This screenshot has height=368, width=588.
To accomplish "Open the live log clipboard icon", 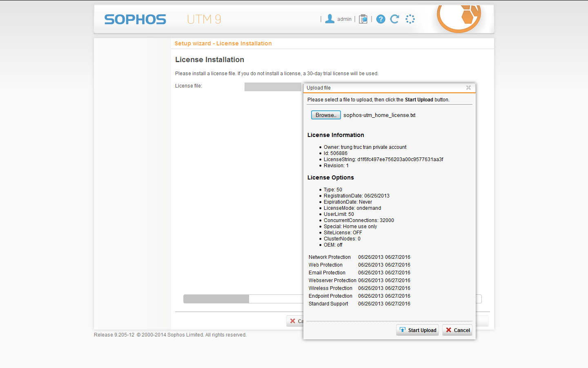I will pos(363,19).
